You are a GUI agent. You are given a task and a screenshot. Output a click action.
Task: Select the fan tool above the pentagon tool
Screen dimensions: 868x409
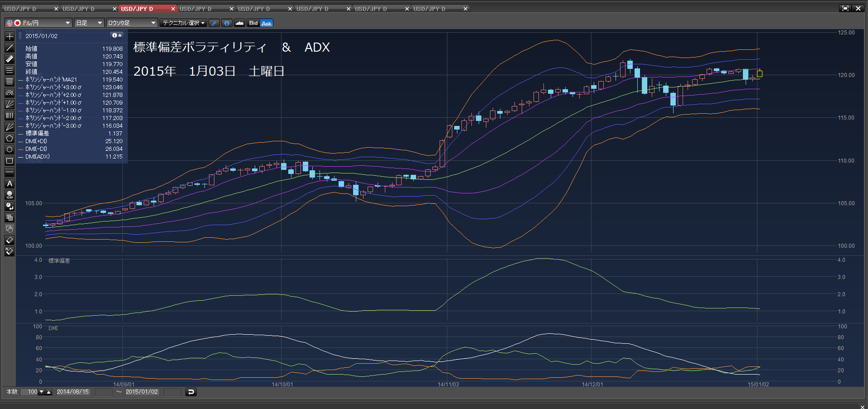[x=10, y=127]
